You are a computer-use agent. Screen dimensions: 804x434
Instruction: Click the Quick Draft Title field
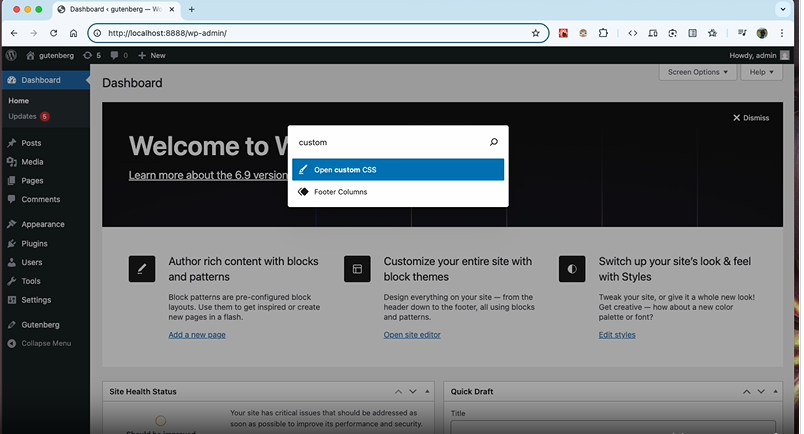(x=613, y=427)
